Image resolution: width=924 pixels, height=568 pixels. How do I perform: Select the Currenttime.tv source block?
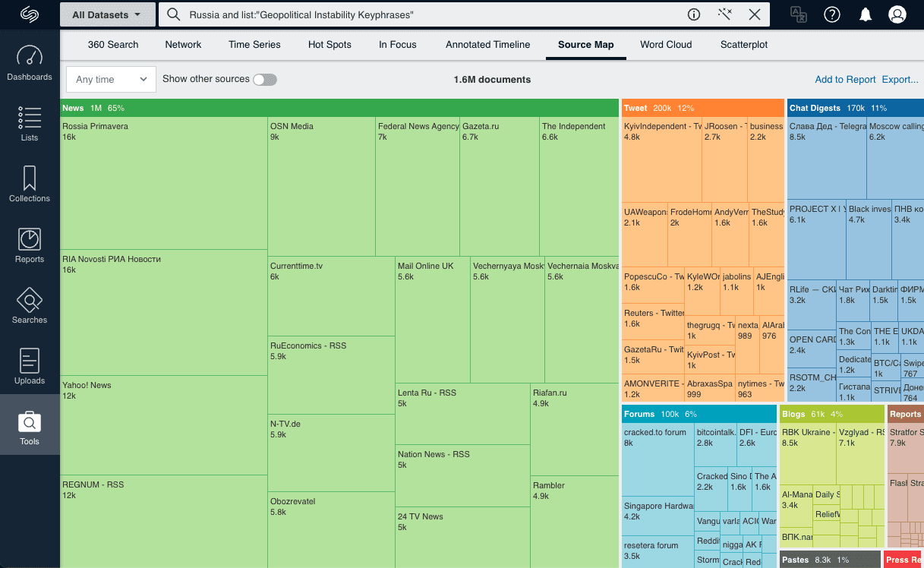(331, 296)
